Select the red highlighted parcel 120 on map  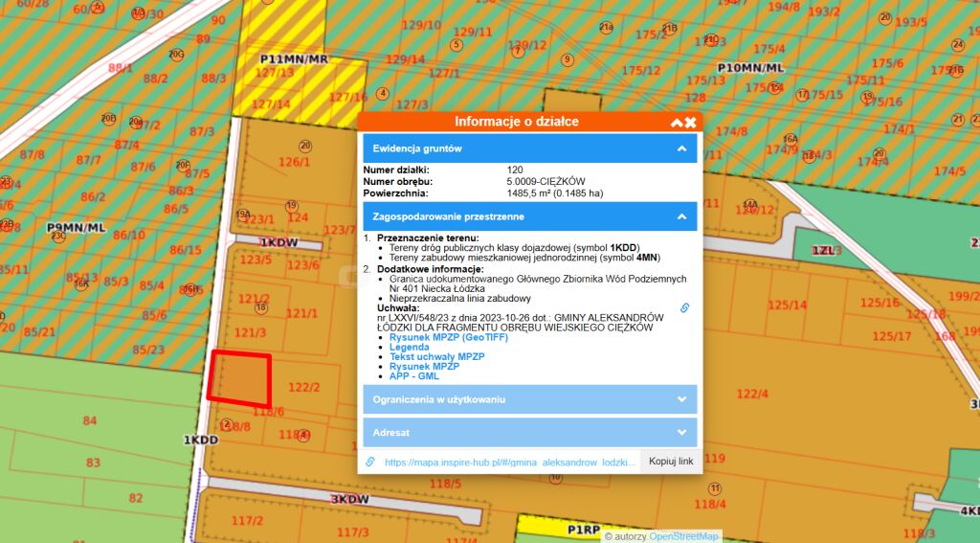coord(239,379)
